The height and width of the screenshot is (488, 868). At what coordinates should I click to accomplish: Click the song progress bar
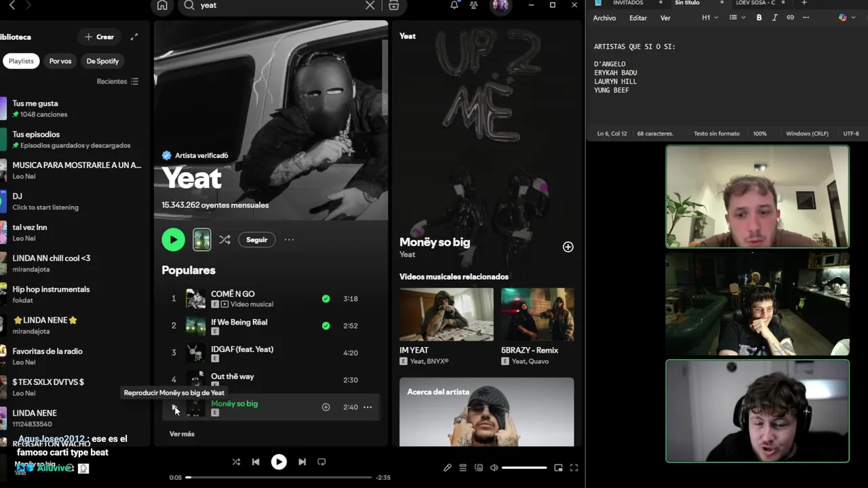point(279,477)
